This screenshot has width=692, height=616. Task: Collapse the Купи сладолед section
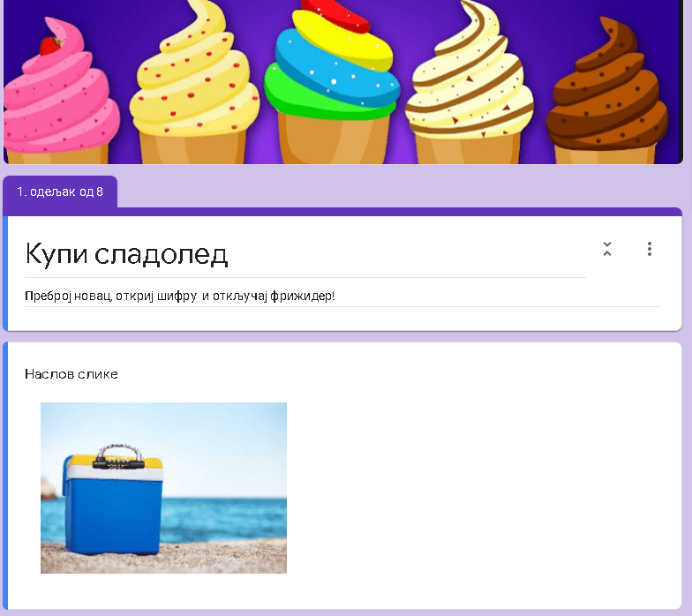[x=607, y=249]
